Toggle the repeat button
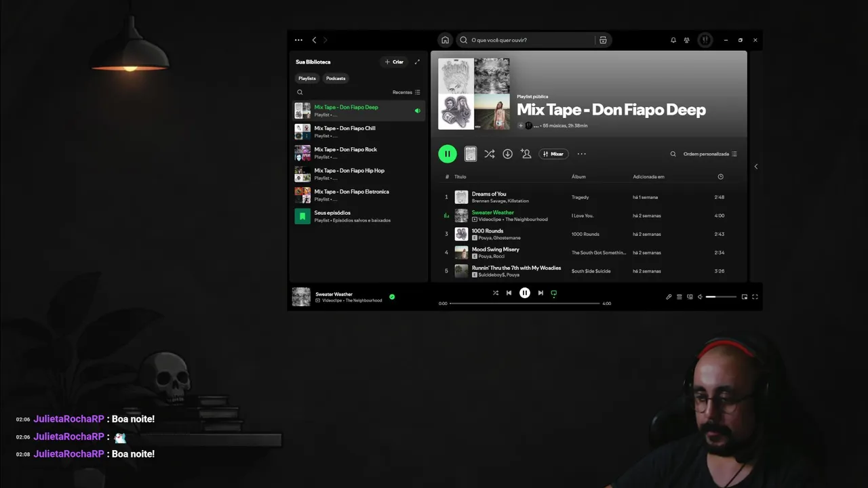Viewport: 868px width, 488px height. point(554,293)
